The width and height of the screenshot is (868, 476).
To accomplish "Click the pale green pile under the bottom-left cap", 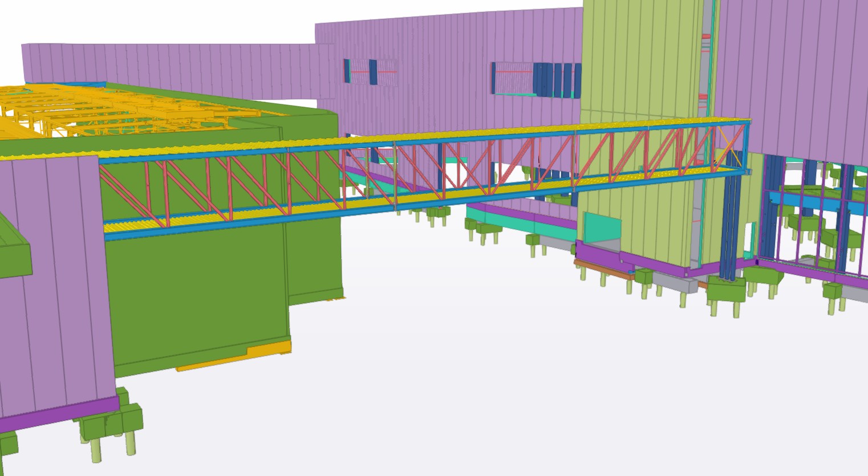I will pyautogui.click(x=96, y=450).
